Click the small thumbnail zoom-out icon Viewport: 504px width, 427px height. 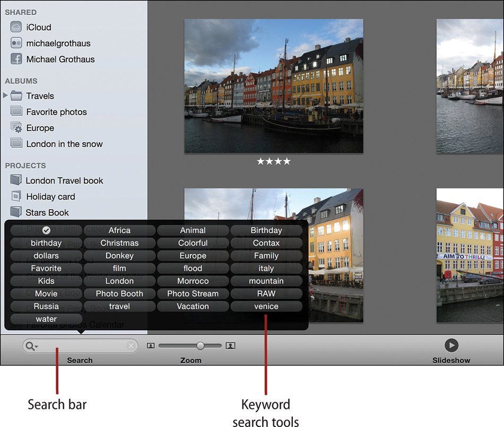tap(151, 346)
